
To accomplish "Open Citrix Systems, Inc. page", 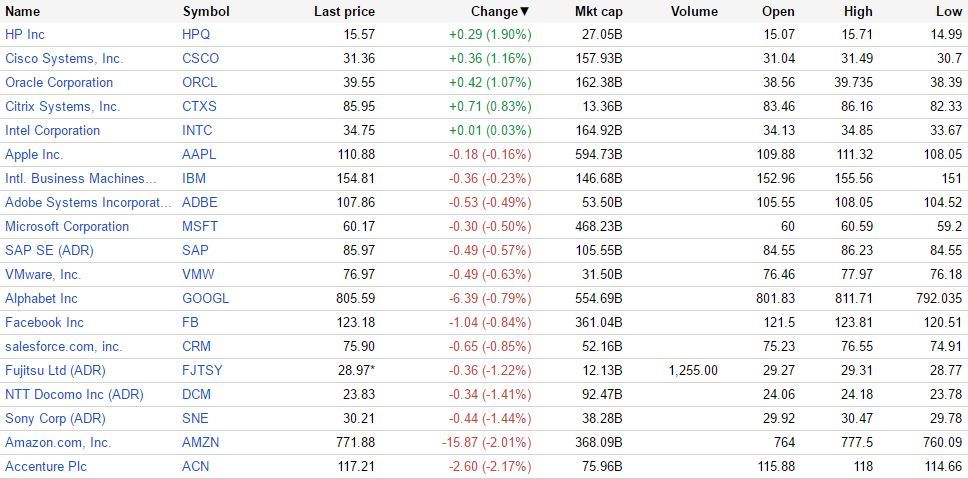I will pyautogui.click(x=62, y=106).
